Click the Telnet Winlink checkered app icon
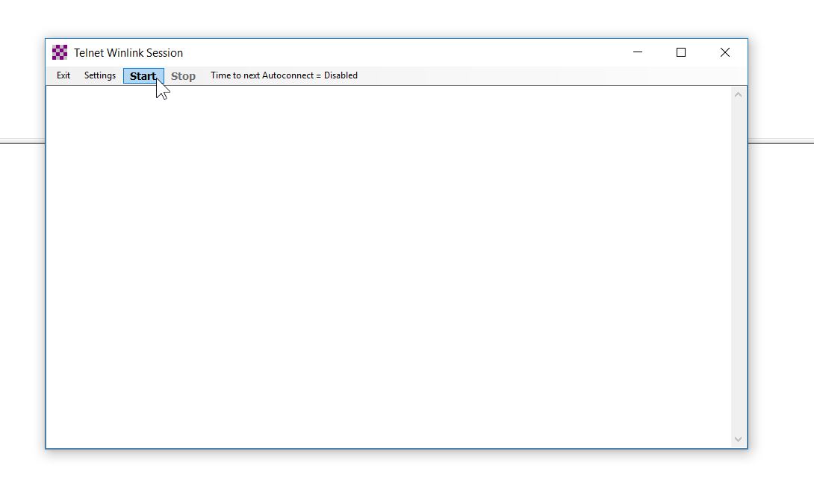 click(x=60, y=52)
